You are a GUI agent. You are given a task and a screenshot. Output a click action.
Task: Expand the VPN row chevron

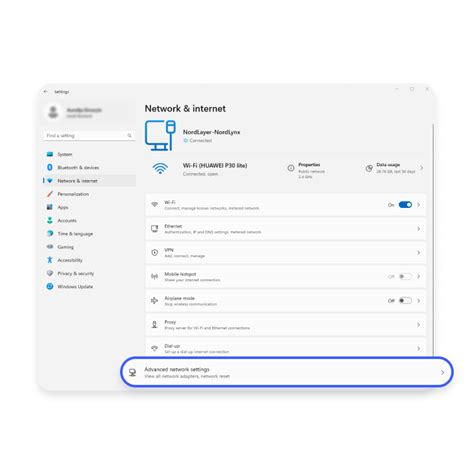pos(419,253)
